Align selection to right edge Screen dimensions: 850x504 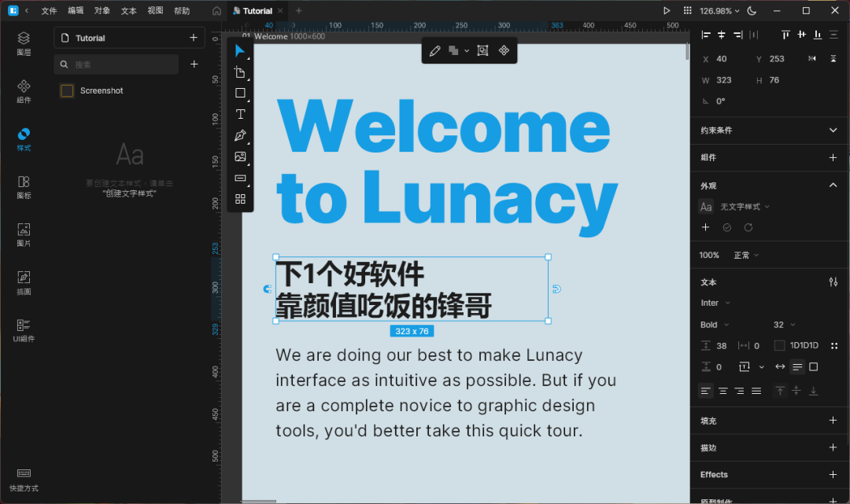737,35
